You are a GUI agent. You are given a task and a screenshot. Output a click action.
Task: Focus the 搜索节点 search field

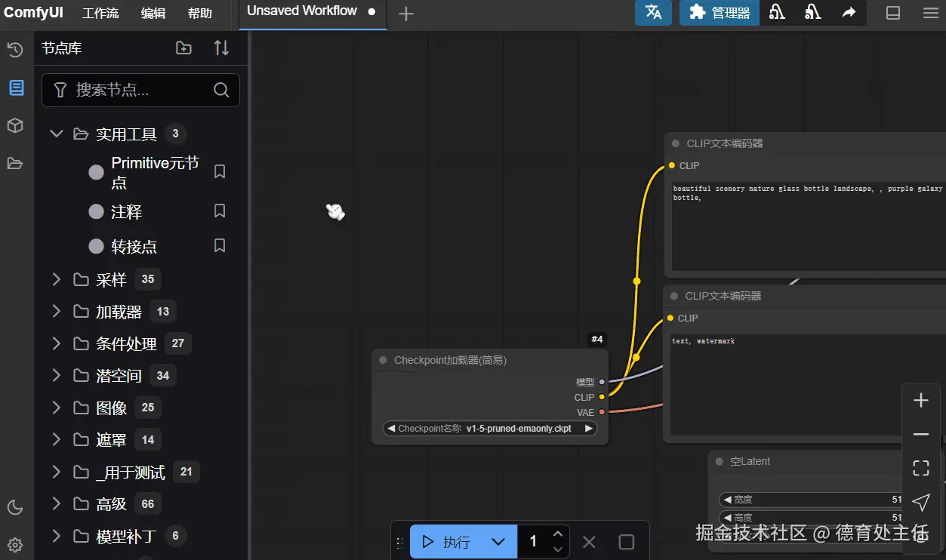tap(140, 91)
